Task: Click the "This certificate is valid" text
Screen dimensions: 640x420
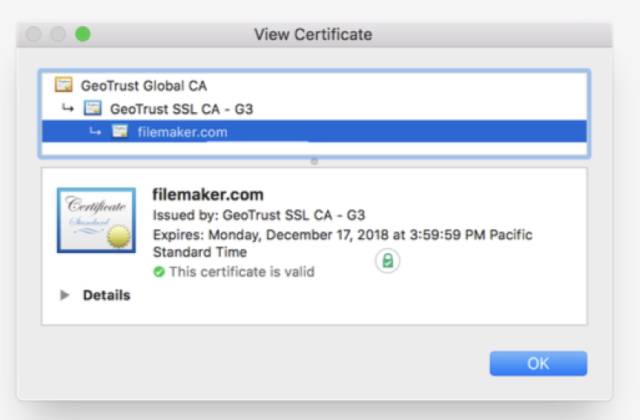Action: pyautogui.click(x=242, y=271)
